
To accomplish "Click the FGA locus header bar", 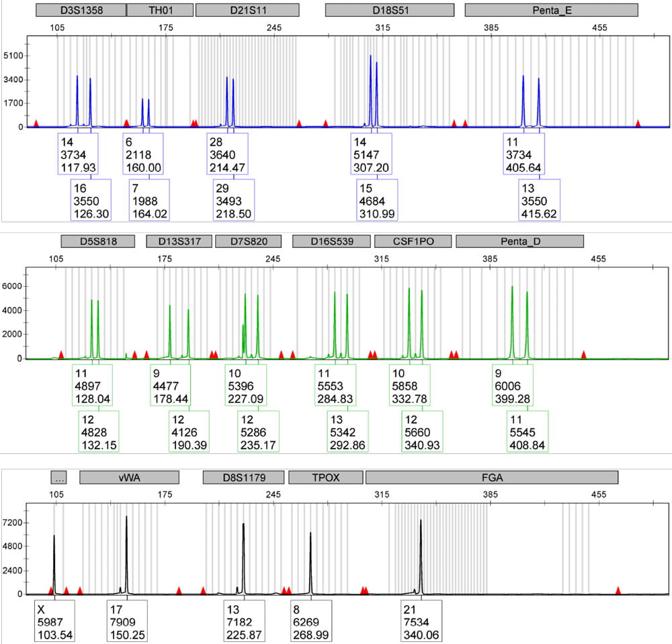I will 491,477.
